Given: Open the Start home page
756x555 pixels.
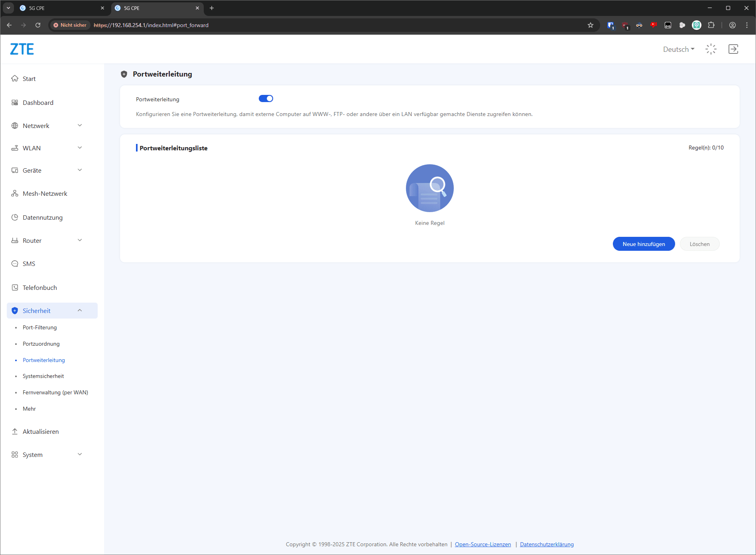Looking at the screenshot, I should point(29,79).
